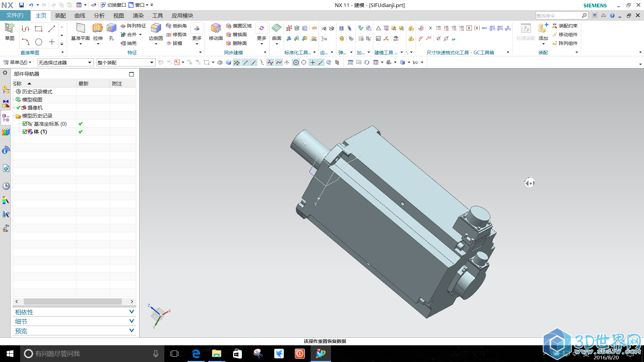The width and height of the screenshot is (644, 362).
Task: Switch to the 装配 ribbon tab
Action: (60, 15)
